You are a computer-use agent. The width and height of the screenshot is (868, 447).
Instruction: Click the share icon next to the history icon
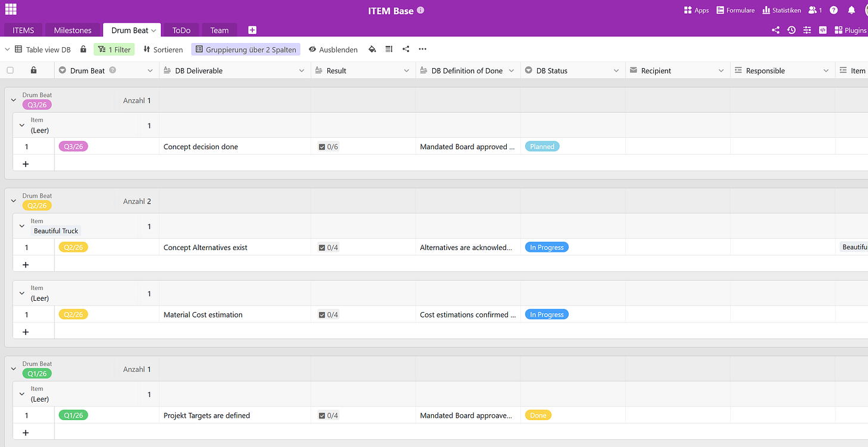(x=776, y=30)
